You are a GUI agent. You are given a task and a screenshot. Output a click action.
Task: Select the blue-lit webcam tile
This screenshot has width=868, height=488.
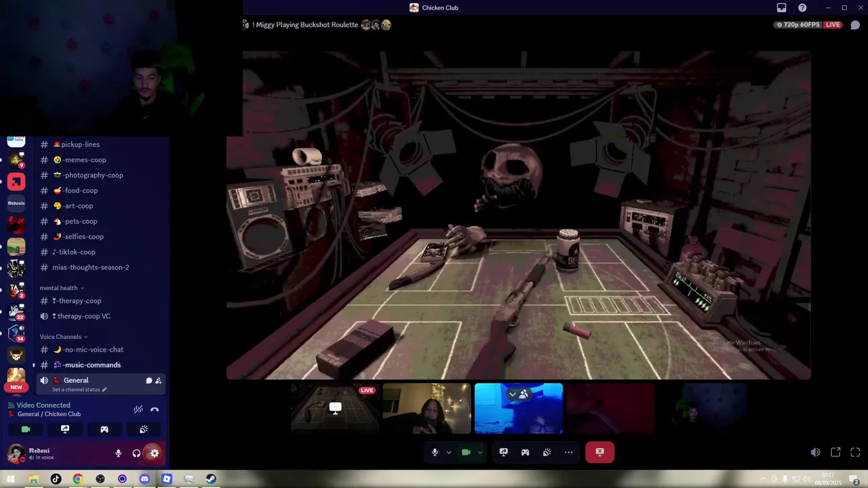pyautogui.click(x=519, y=408)
